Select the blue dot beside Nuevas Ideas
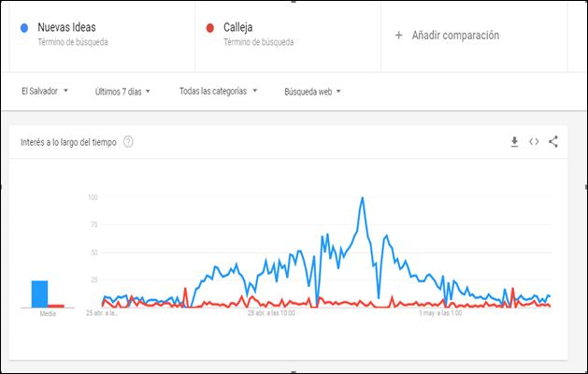This screenshot has width=588, height=374. 24,28
